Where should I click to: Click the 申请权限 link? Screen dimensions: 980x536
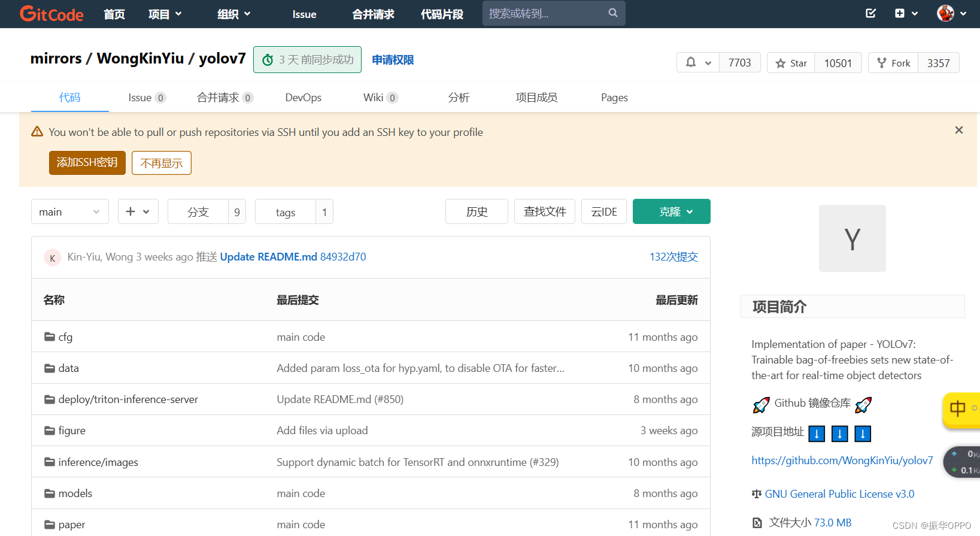[393, 60]
